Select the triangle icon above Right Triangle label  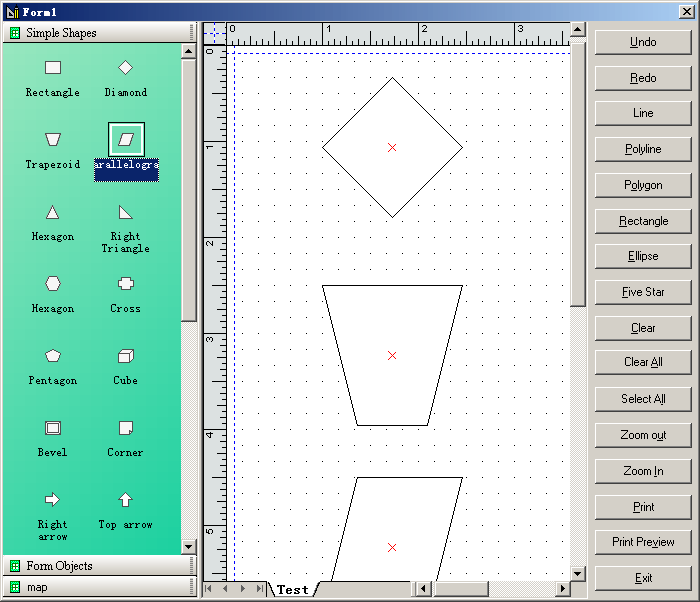click(125, 212)
